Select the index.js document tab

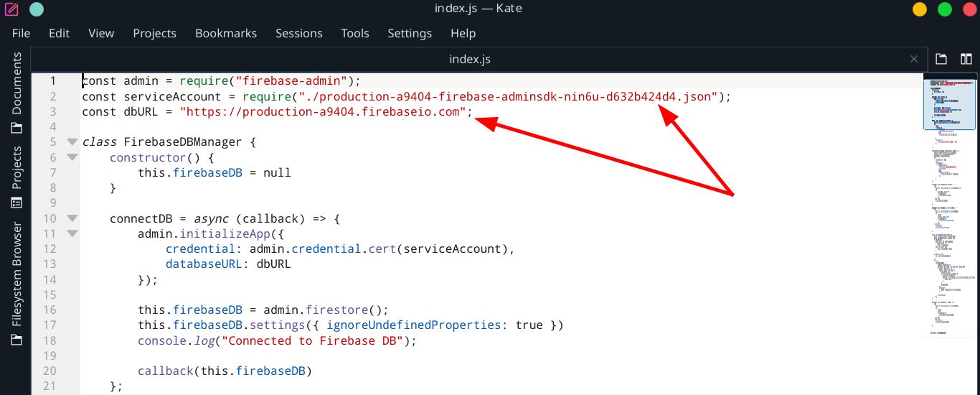pyautogui.click(x=469, y=60)
